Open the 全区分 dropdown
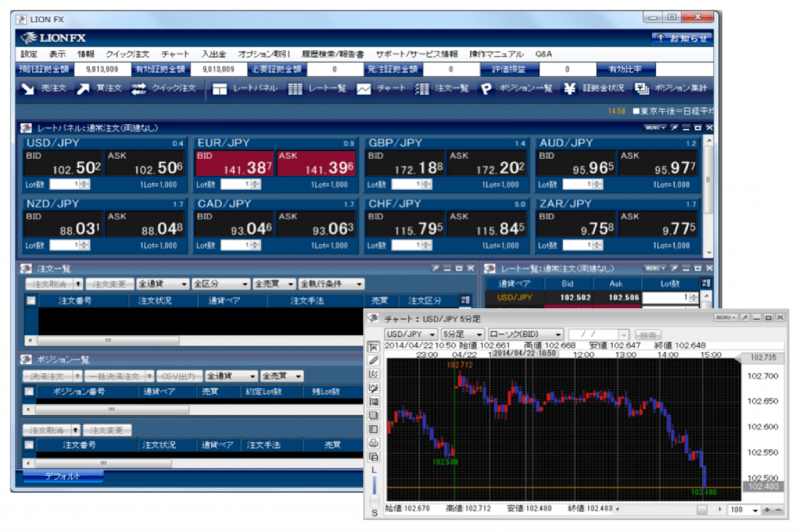This screenshot has width=799, height=532. 220,284
